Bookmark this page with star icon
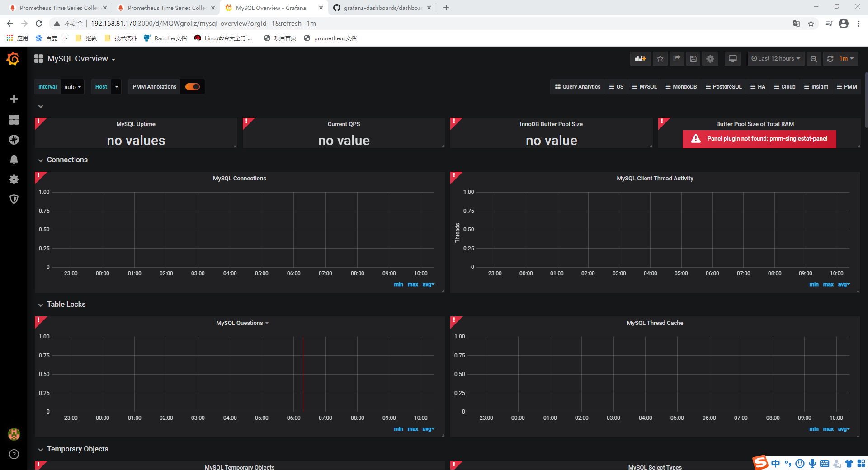Viewport: 868px width, 470px height. 811,23
